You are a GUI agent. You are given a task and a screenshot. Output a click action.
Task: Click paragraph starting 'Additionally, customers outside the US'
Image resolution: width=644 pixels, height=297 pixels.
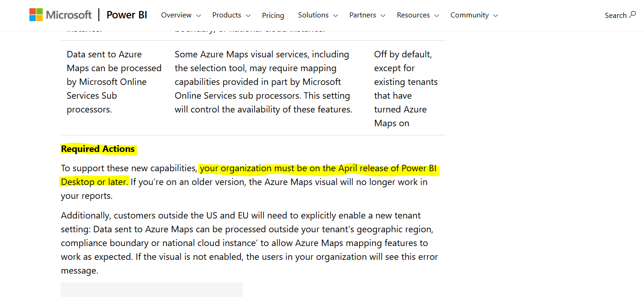click(250, 243)
